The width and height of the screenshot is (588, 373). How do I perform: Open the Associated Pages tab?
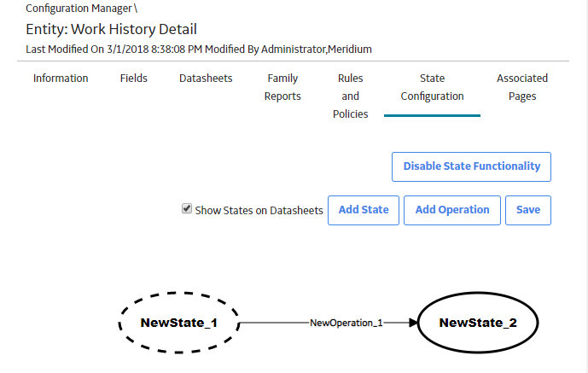click(x=522, y=87)
